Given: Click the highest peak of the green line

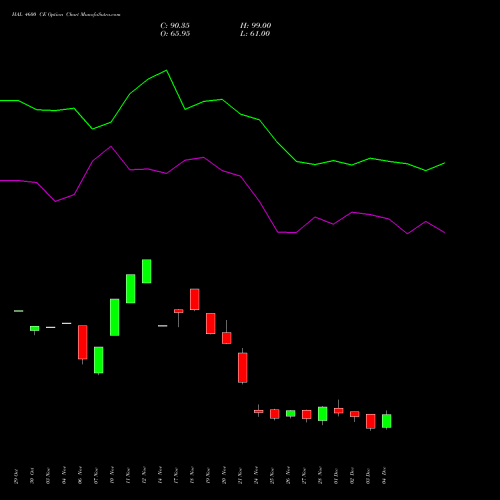Looking at the screenshot, I should [167, 70].
